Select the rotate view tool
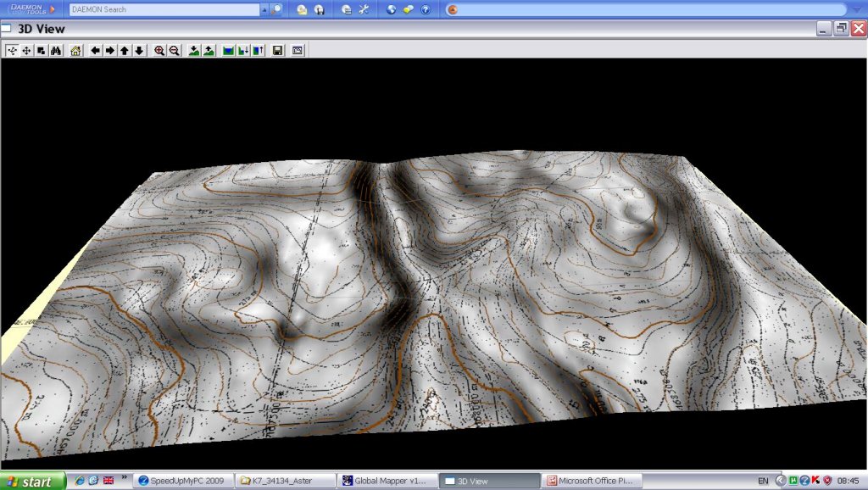Viewport: 868px width, 490px height. coord(12,51)
